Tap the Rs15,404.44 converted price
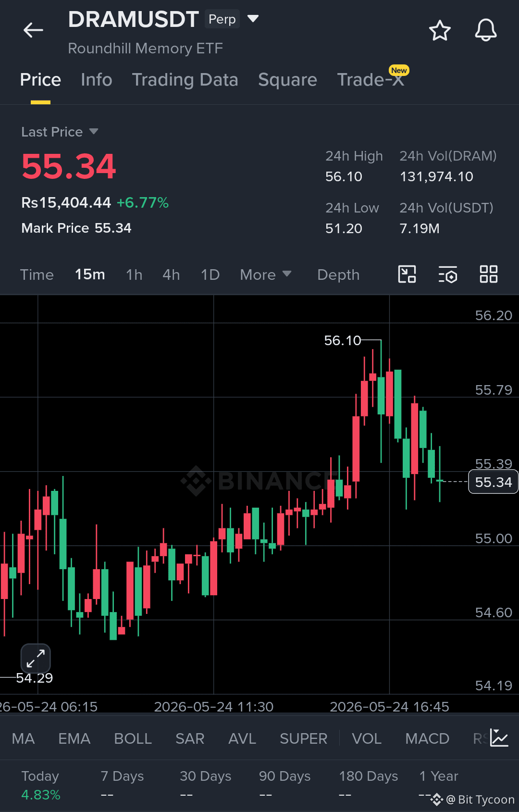This screenshot has width=519, height=812. 66,202
